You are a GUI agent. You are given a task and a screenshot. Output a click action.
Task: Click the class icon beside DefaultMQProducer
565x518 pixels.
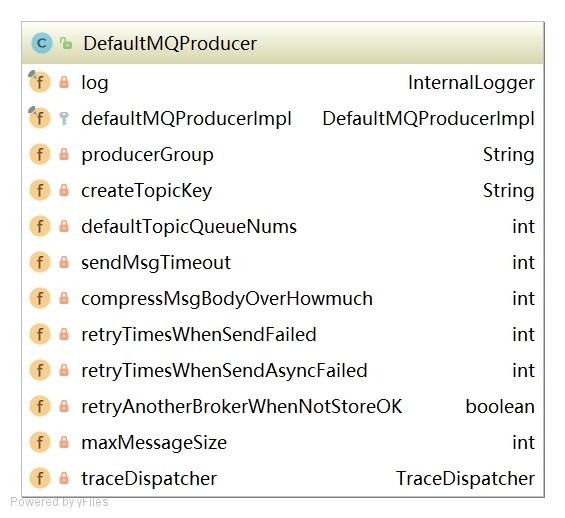(x=42, y=43)
